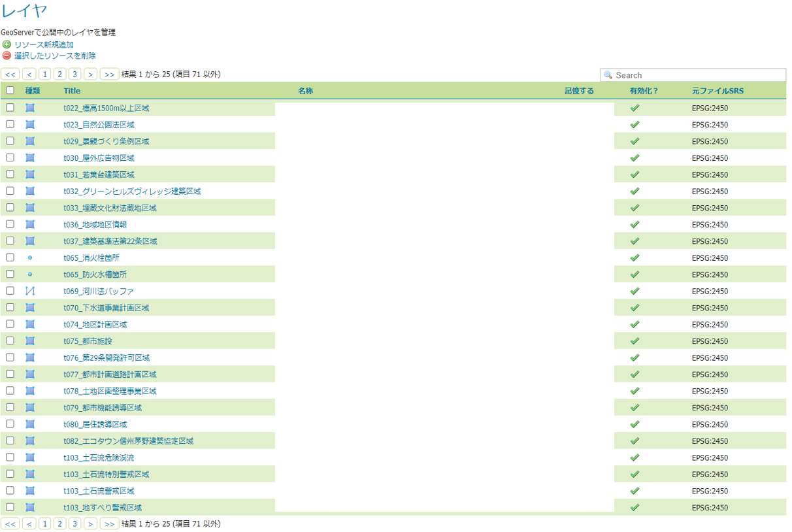Click the red remove selected resources icon
The height and width of the screenshot is (532, 792).
7,56
